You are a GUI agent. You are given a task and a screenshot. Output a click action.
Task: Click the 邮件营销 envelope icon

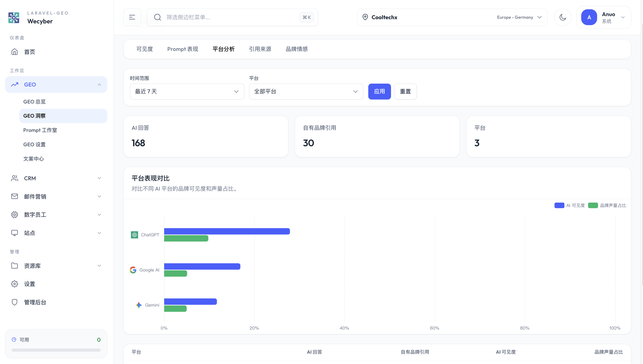pos(15,197)
